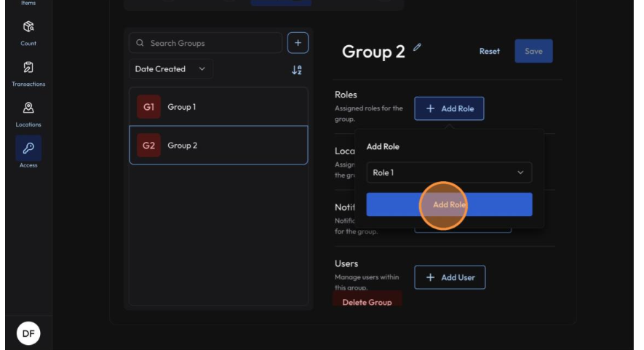Click 'Manage users within this group' text
The image size is (644, 350).
click(367, 282)
